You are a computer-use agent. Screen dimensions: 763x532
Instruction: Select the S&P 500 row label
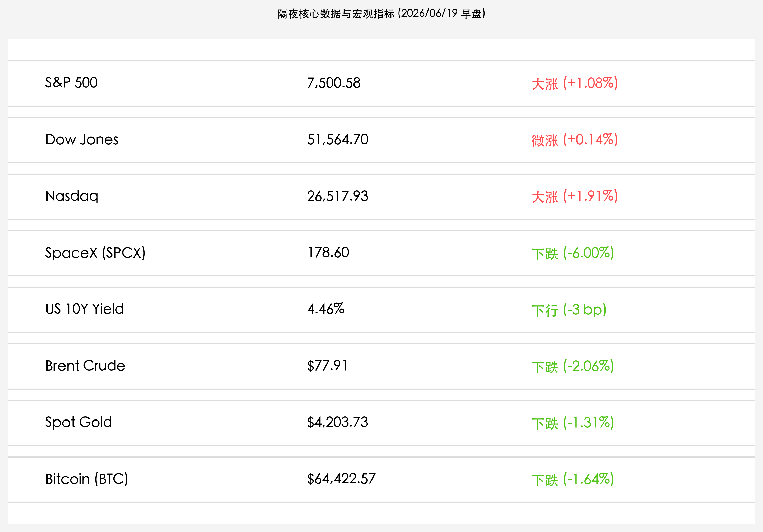coord(71,83)
